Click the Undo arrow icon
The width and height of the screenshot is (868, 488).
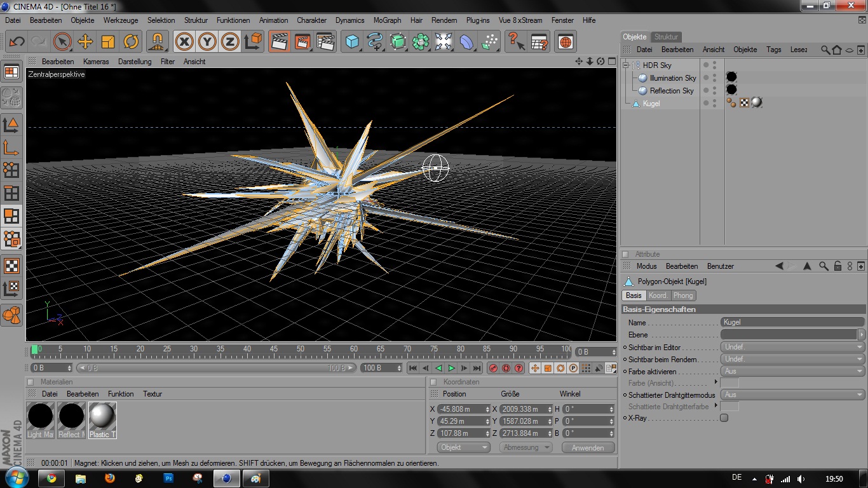[x=17, y=42]
